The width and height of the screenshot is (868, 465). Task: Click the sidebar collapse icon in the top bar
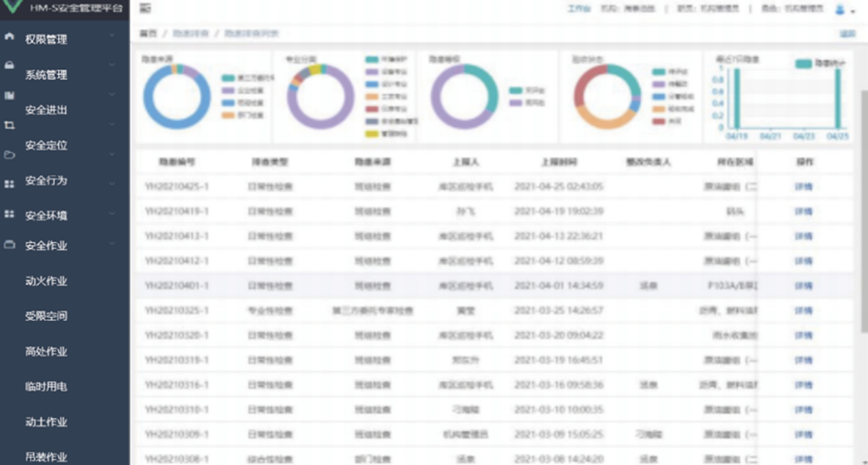click(x=145, y=8)
